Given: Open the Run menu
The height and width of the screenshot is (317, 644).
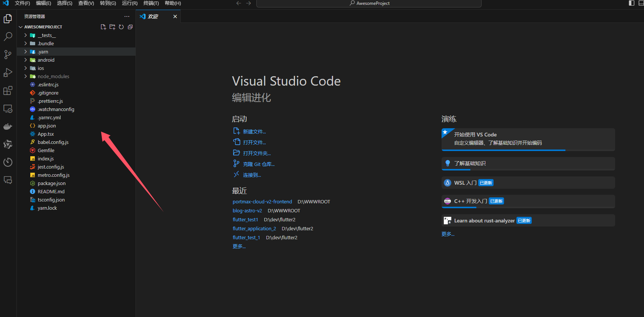Looking at the screenshot, I should click(x=129, y=3).
